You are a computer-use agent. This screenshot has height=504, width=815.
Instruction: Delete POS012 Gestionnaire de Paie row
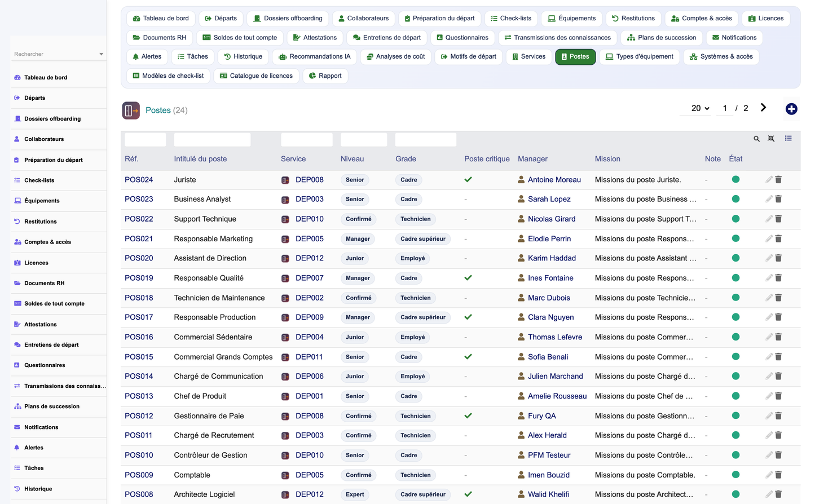pos(778,415)
